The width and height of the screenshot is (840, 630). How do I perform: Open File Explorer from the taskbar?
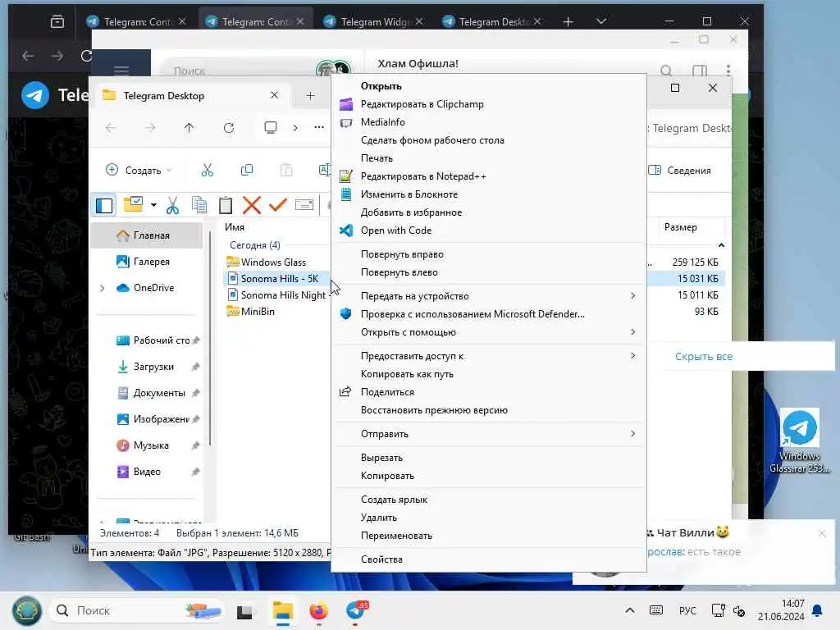tap(283, 610)
